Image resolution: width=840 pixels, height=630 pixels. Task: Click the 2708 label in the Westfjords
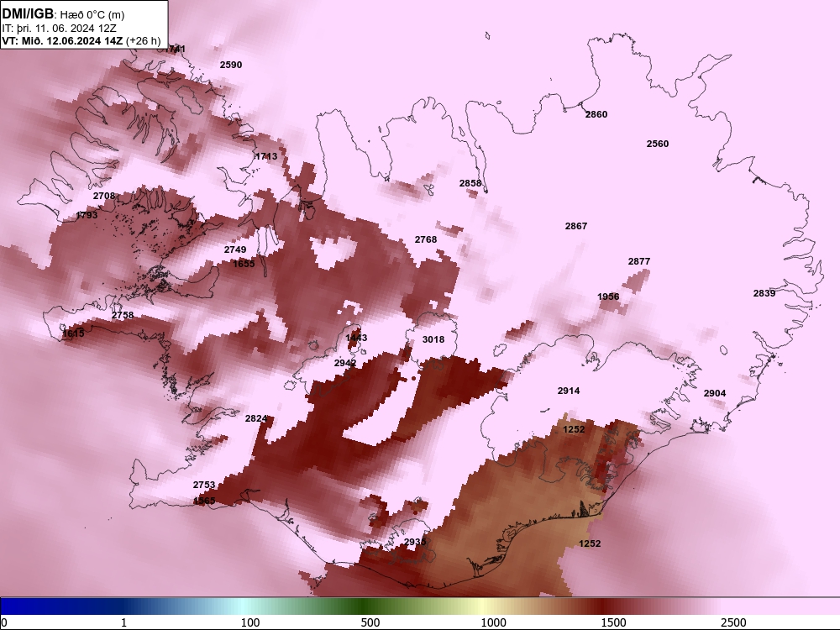[x=104, y=196]
